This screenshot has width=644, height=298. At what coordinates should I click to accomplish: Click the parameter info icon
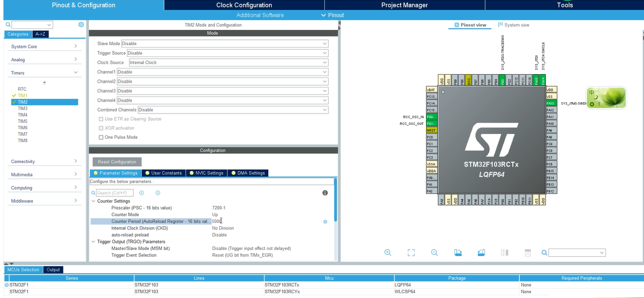[325, 193]
